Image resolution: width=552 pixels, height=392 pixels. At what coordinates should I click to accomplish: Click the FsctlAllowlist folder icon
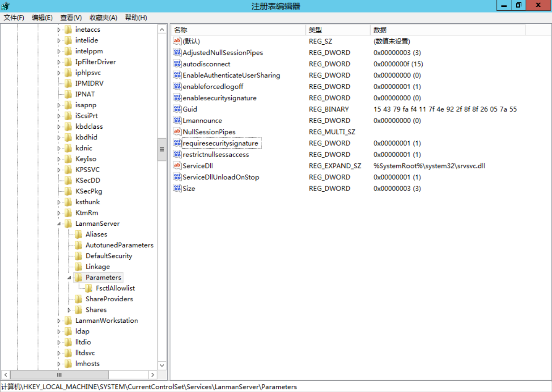(89, 288)
